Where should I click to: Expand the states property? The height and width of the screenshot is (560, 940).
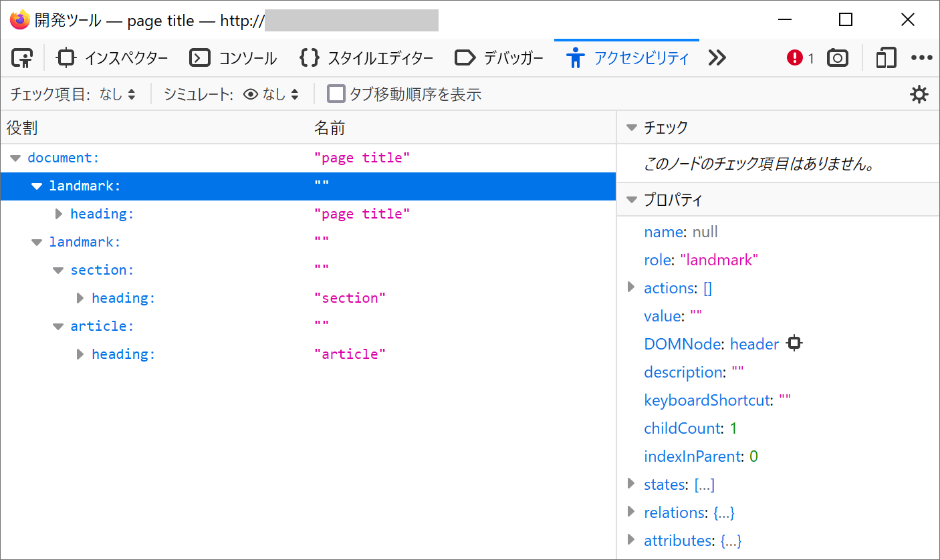630,484
